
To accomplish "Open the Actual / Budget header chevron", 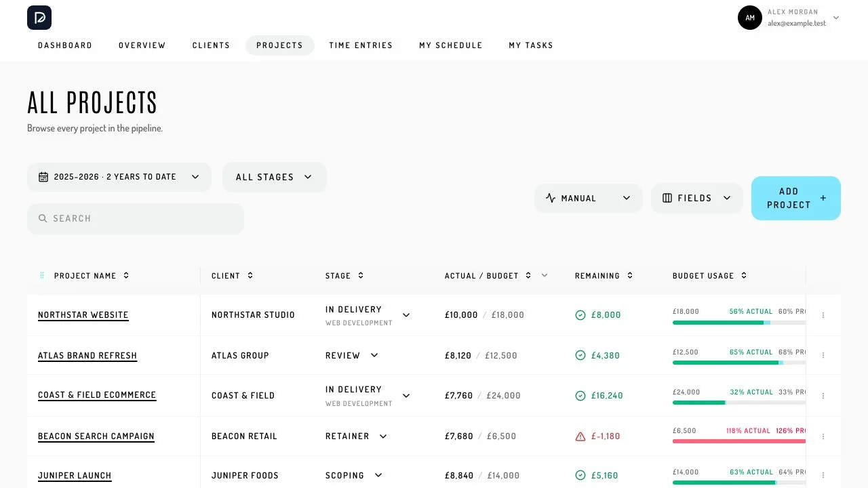I will click(544, 276).
